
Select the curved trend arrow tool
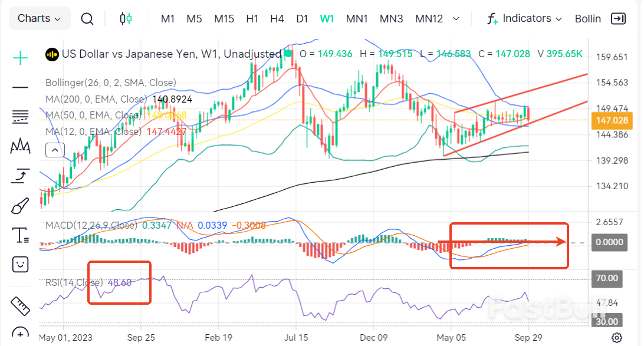pyautogui.click(x=19, y=175)
